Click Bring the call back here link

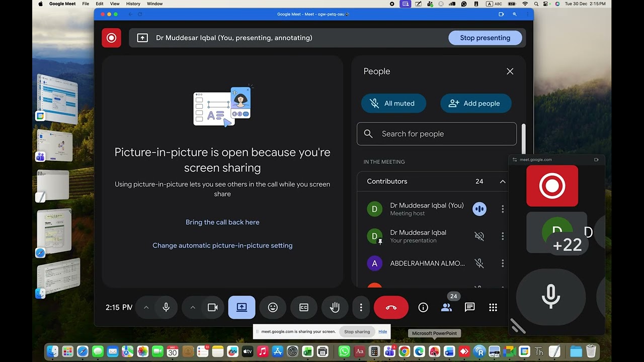point(222,222)
